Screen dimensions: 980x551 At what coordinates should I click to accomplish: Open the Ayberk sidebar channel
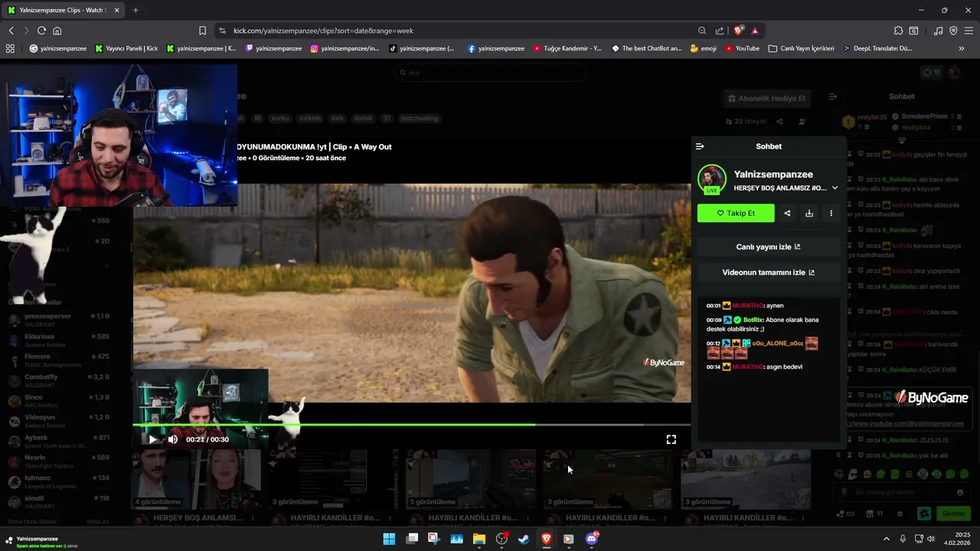click(x=59, y=442)
